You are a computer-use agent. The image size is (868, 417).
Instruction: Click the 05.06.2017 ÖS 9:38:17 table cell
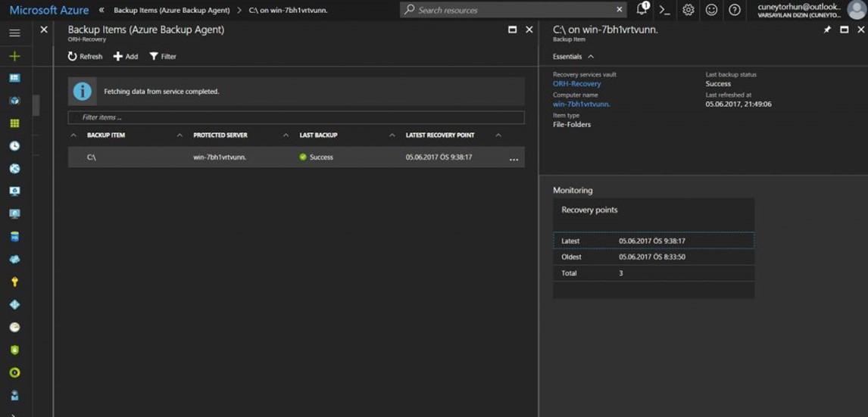tap(439, 157)
